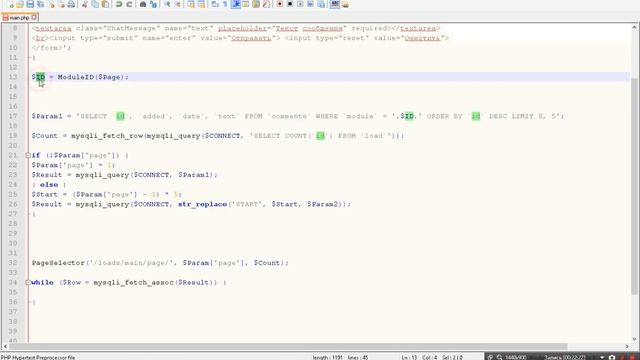Switch to the main.php tab

19,18
